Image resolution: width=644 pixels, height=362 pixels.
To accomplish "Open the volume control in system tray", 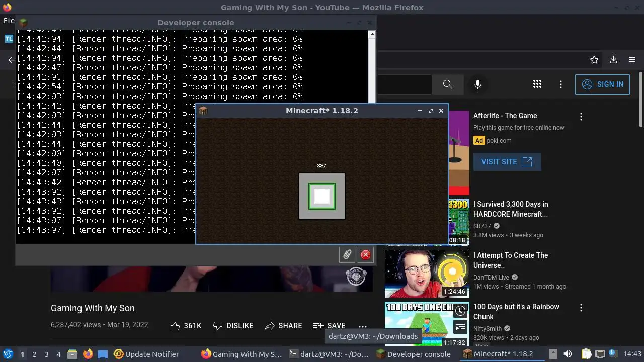I will click(568, 354).
